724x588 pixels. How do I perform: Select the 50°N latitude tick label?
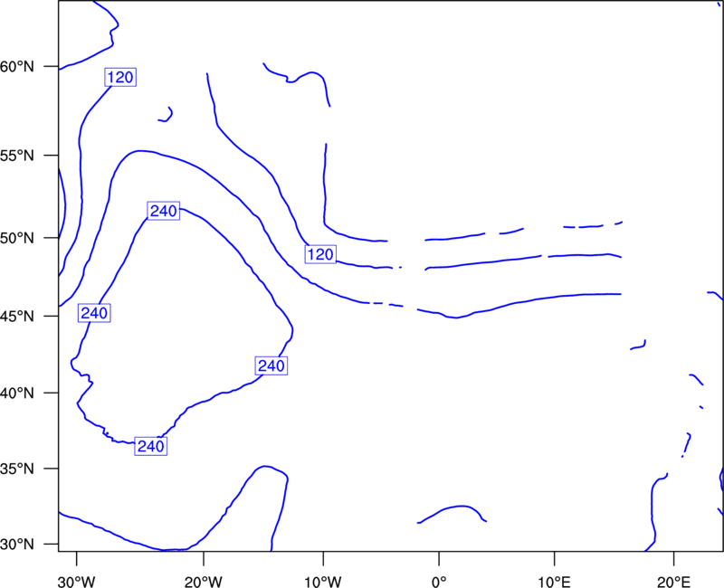coord(17,239)
